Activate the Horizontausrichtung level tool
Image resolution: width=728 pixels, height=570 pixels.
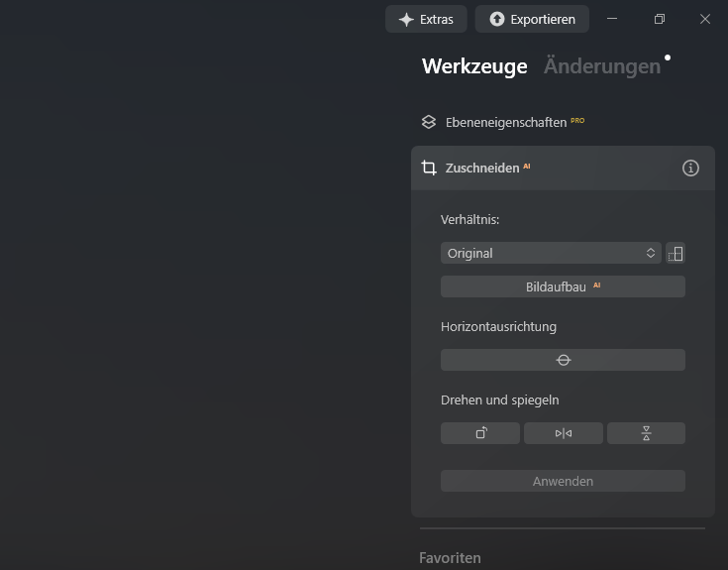[563, 360]
